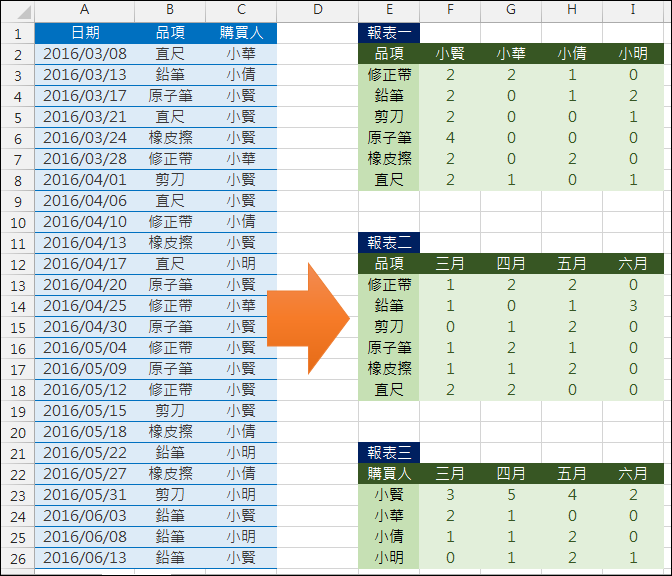
Task: Select the cell with value 3 in 報表二
Action: pos(633,306)
